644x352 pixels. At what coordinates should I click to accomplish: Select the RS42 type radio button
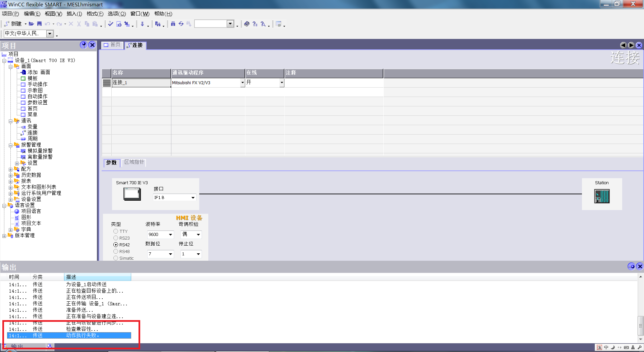[116, 245]
